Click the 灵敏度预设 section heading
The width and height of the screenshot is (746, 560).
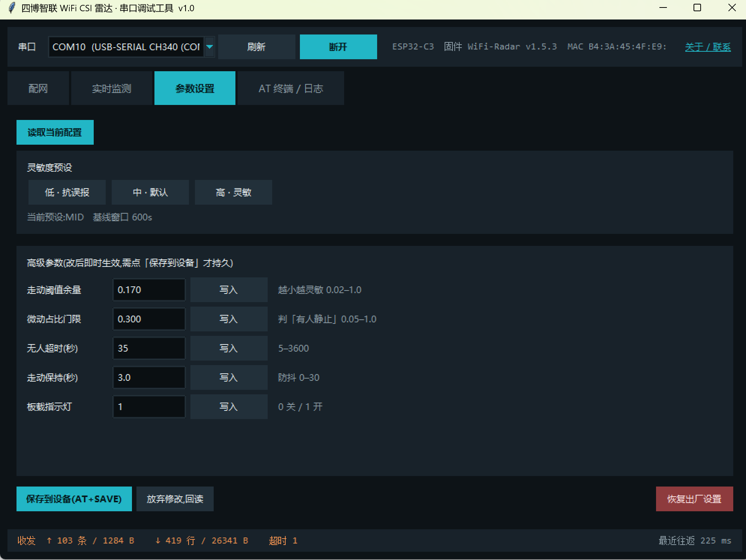(x=49, y=168)
